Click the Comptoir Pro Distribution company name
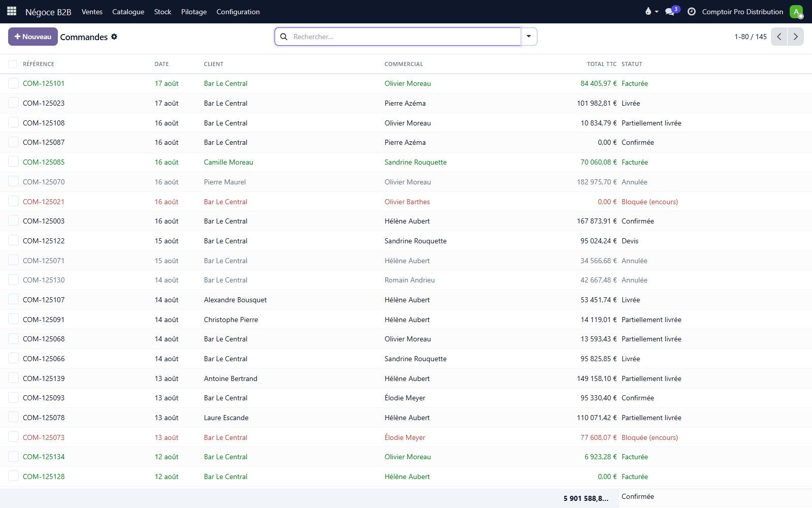This screenshot has height=508, width=812. click(x=742, y=12)
